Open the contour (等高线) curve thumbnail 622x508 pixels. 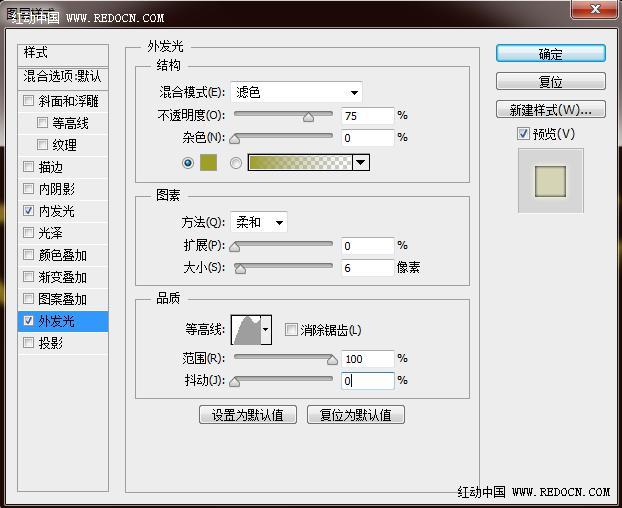pyautogui.click(x=246, y=330)
